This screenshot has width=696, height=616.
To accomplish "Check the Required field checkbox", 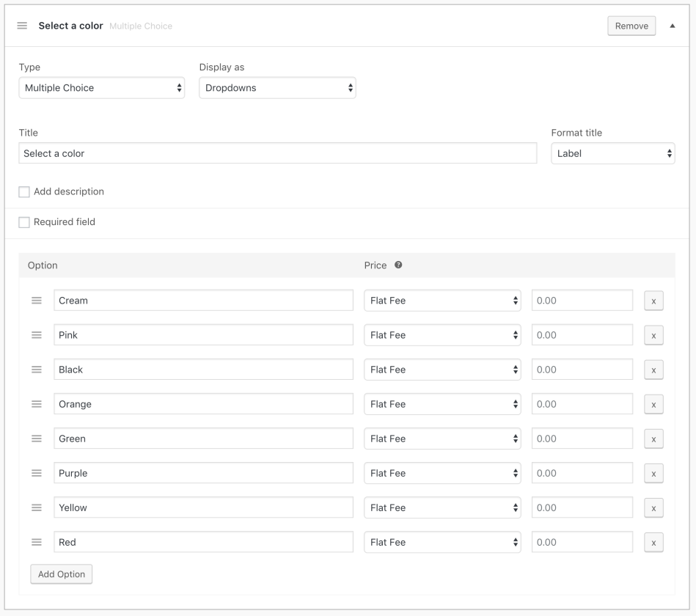I will click(24, 222).
